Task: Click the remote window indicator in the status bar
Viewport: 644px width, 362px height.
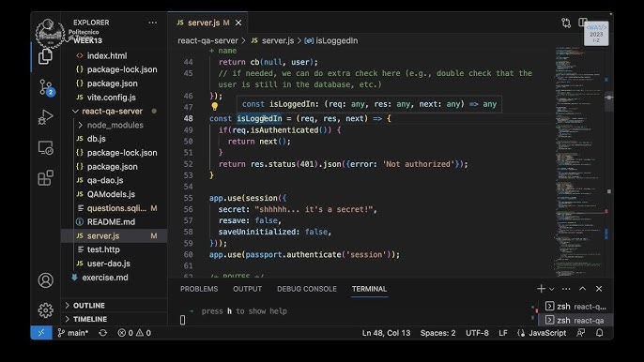Action: pyautogui.click(x=41, y=333)
